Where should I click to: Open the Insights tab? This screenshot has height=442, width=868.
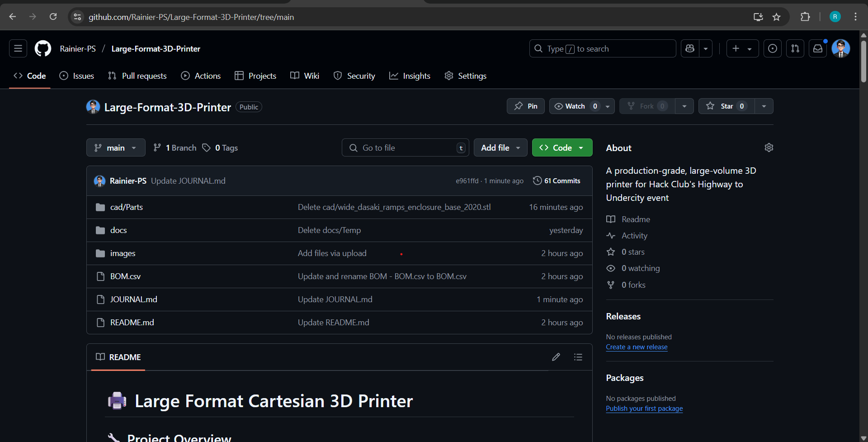[410, 76]
